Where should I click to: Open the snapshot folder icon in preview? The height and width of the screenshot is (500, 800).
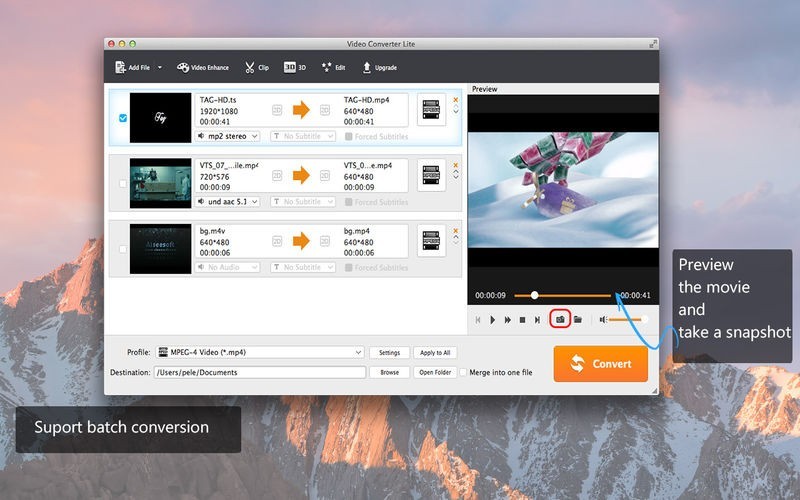pos(578,319)
